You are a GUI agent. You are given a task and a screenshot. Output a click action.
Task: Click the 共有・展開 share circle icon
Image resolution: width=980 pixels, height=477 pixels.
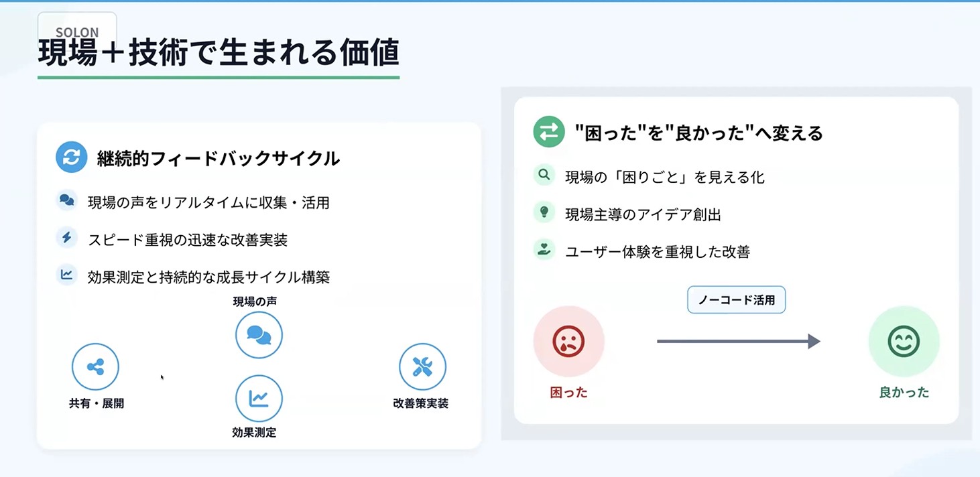[95, 366]
